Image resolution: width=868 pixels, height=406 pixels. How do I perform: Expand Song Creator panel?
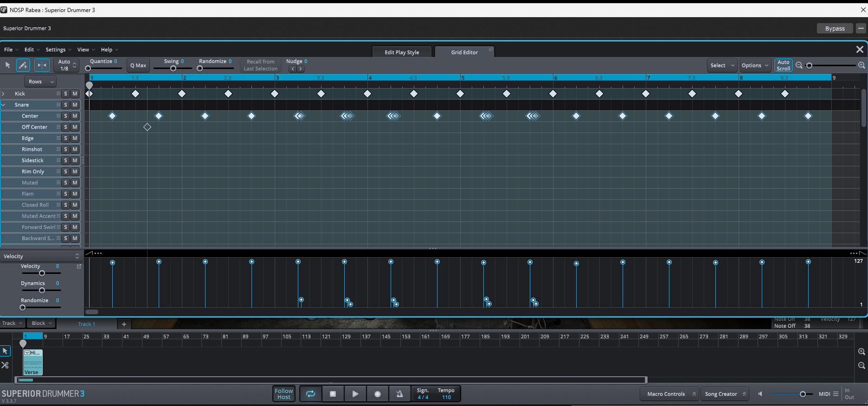[725, 394]
